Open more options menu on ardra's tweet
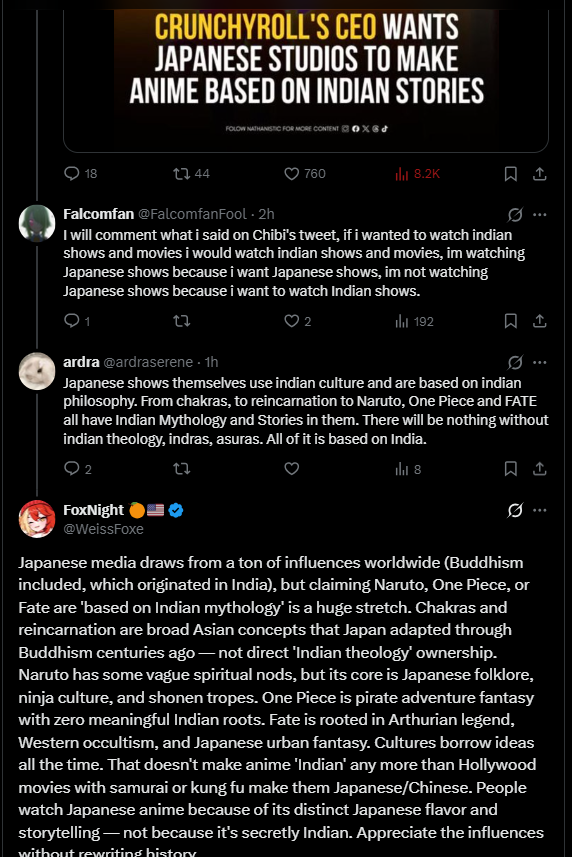This screenshot has height=857, width=572. click(x=540, y=362)
